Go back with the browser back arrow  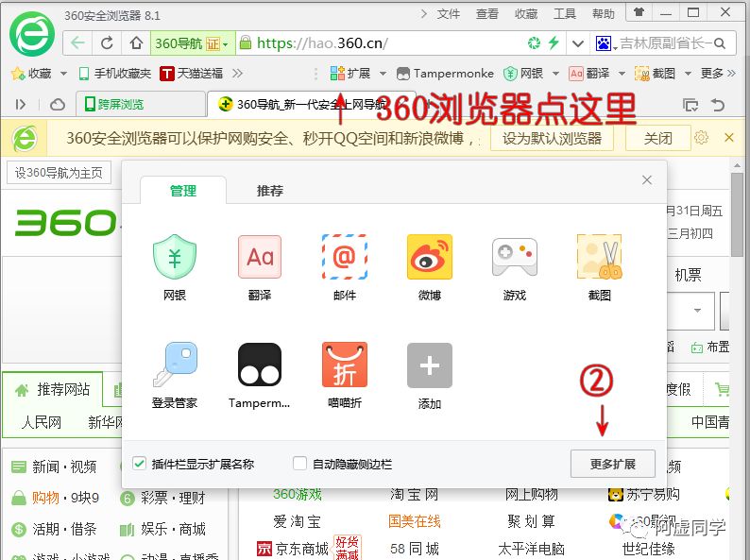(x=77, y=43)
